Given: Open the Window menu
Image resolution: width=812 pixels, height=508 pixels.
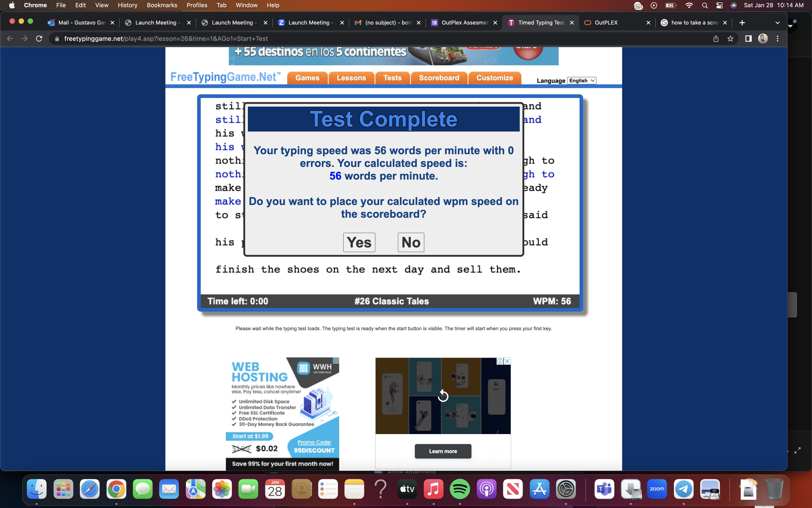Looking at the screenshot, I should coord(247,5).
